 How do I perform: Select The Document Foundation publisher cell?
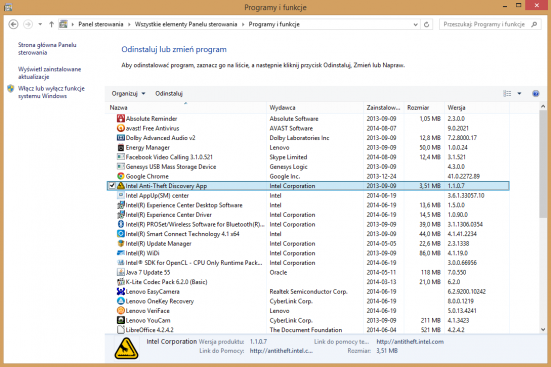pyautogui.click(x=306, y=330)
